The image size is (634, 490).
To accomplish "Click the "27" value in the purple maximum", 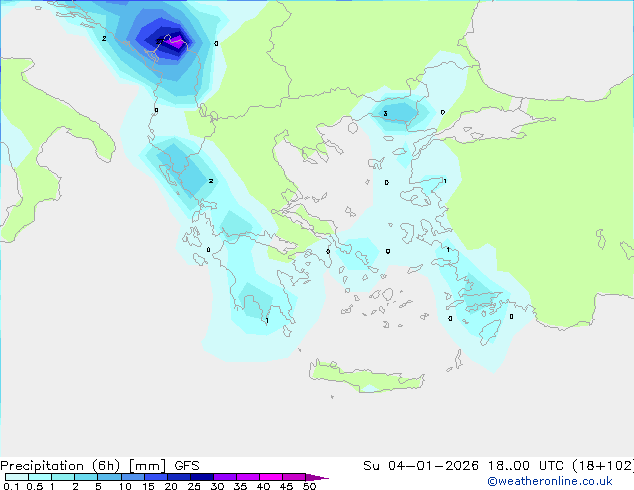I will [x=160, y=41].
